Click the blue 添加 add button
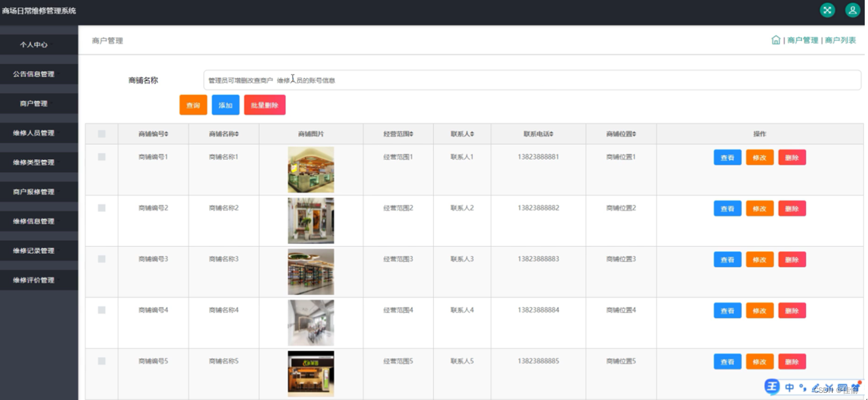Viewport: 868px width, 400px height. (225, 105)
